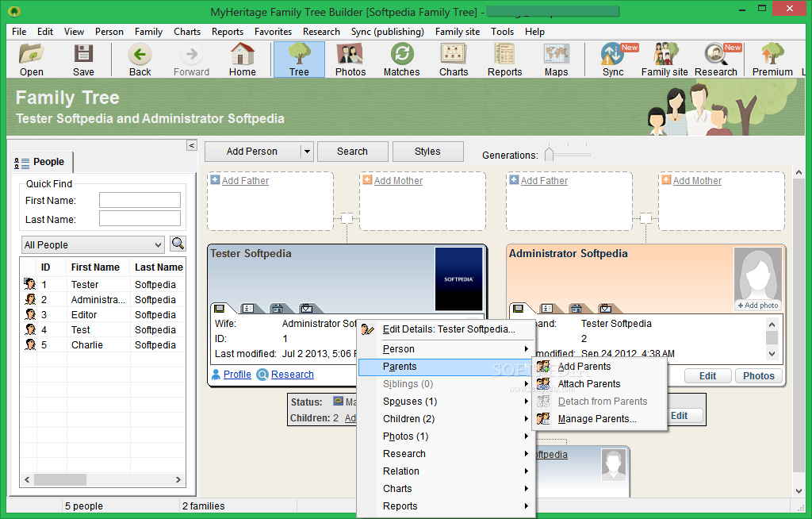Choose Parents in the context menu
The height and width of the screenshot is (519, 812).
point(446,367)
